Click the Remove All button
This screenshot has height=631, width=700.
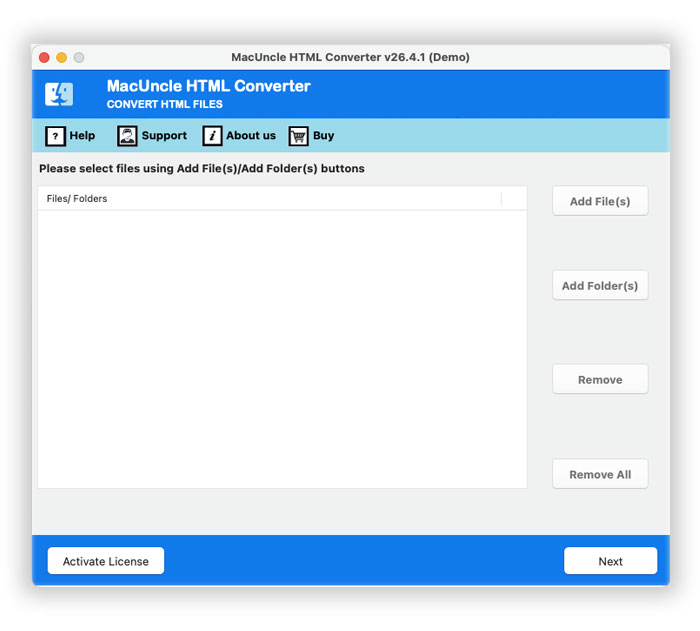pos(600,474)
